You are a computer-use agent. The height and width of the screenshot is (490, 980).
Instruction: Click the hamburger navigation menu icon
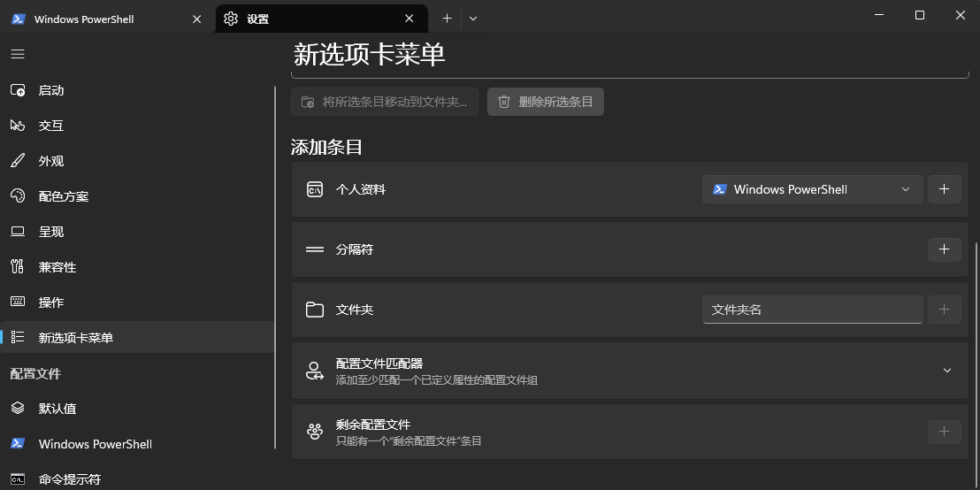(18, 54)
